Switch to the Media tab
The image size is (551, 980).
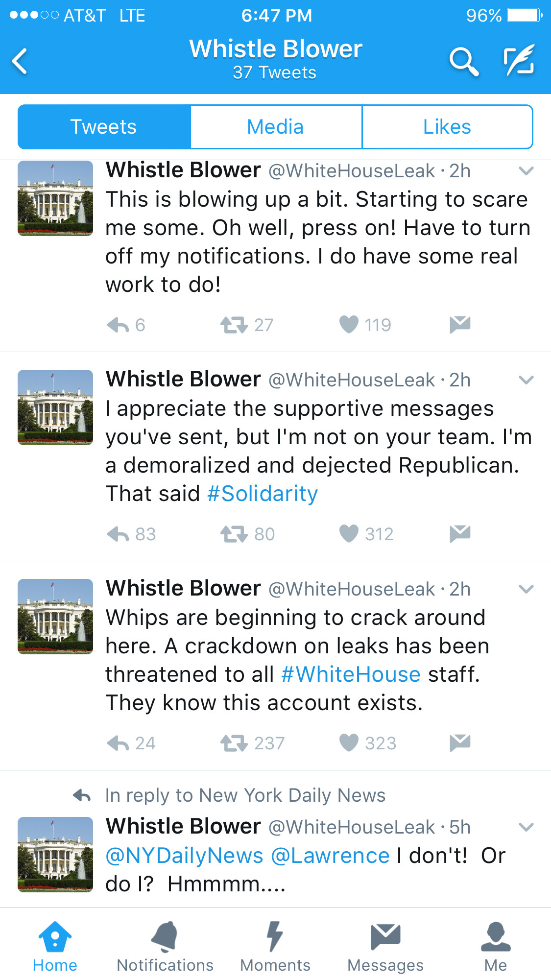(276, 127)
